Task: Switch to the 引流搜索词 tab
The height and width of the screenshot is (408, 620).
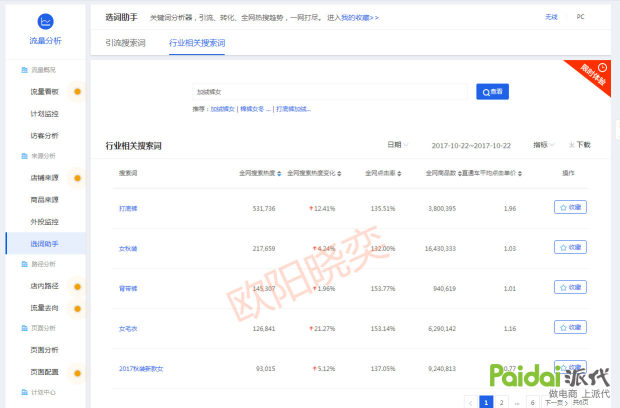Action: [x=125, y=43]
